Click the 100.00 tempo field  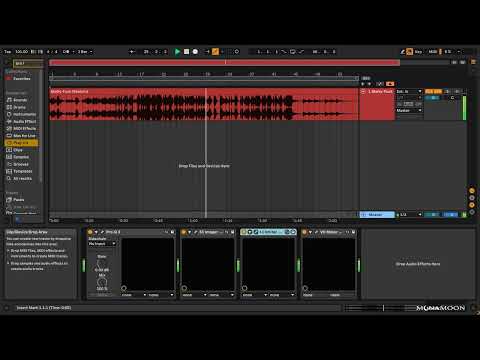tap(22, 52)
